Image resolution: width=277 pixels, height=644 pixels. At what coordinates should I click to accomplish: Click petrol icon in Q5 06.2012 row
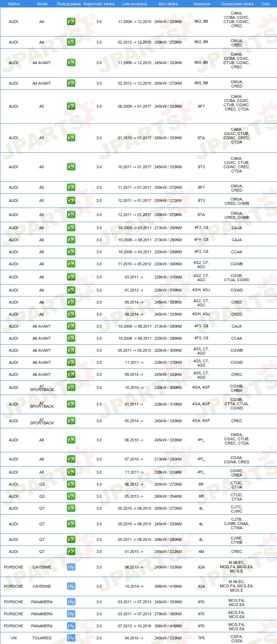(71, 484)
